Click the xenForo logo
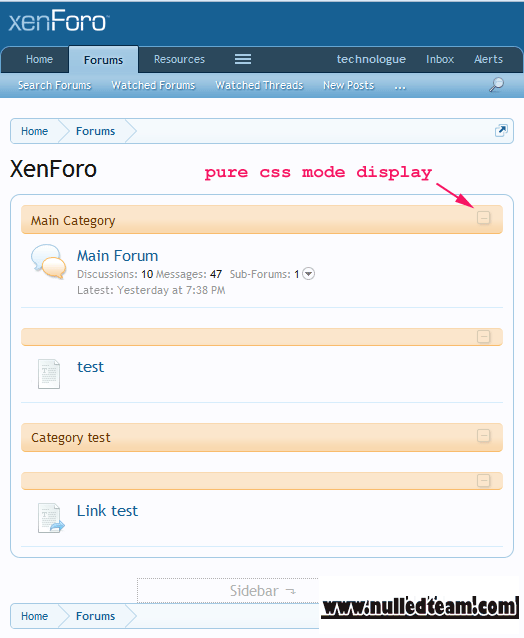 click(59, 21)
